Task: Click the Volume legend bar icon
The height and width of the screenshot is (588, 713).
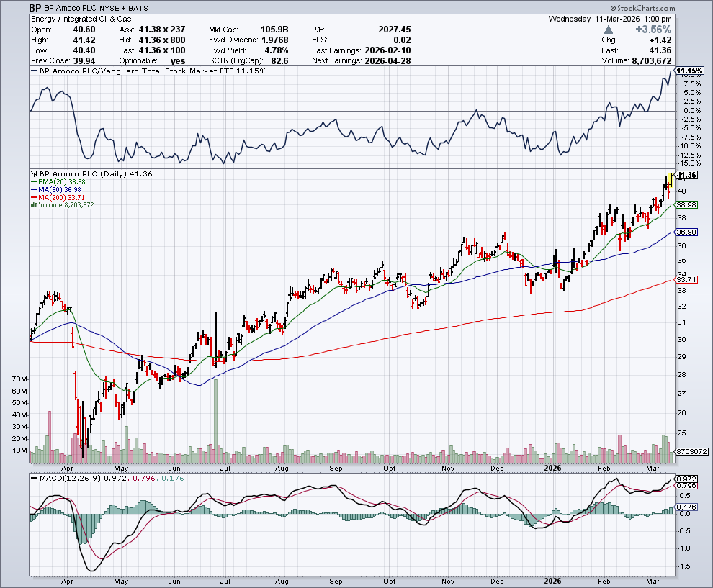Action: (33, 205)
